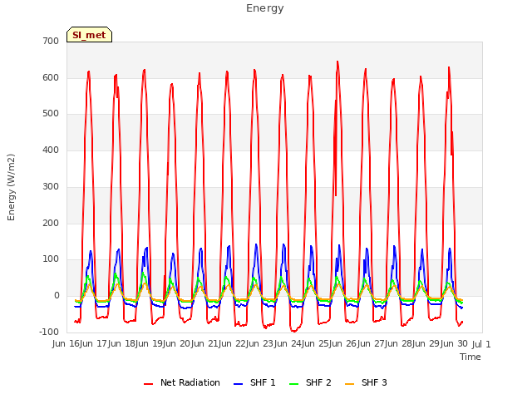Click the -100 y-axis tick label

[49, 332]
